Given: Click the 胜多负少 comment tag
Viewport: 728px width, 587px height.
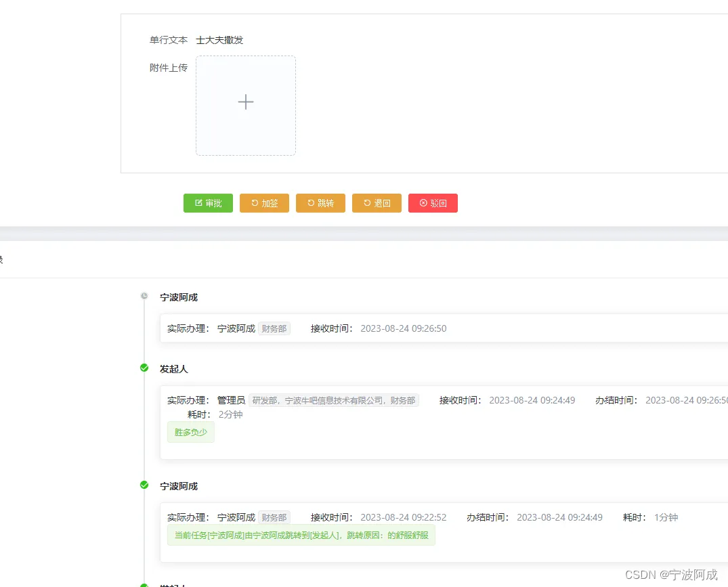Looking at the screenshot, I should coord(191,433).
